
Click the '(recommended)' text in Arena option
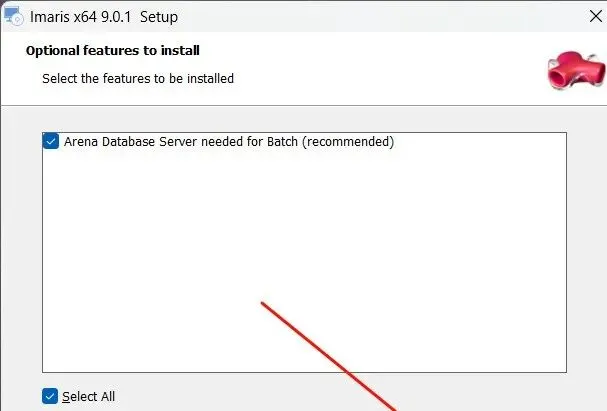[348, 142]
